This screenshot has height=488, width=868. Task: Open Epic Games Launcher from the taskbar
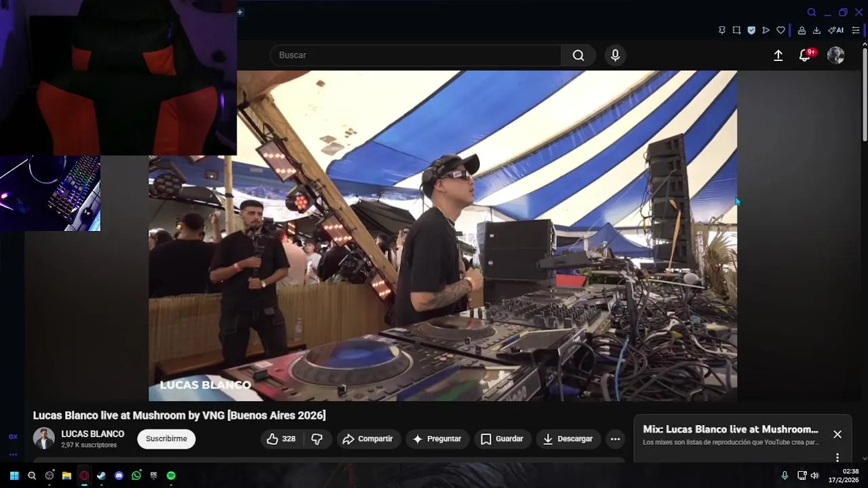coord(153,476)
